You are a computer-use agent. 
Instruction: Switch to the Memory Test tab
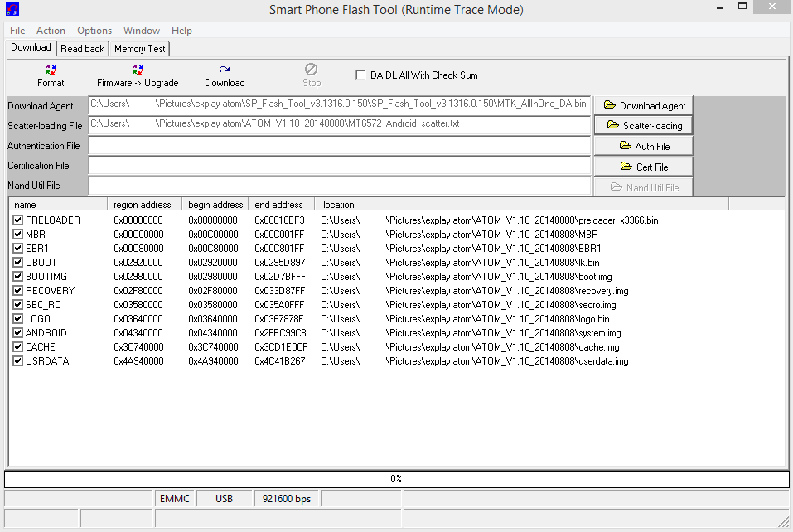click(x=140, y=49)
